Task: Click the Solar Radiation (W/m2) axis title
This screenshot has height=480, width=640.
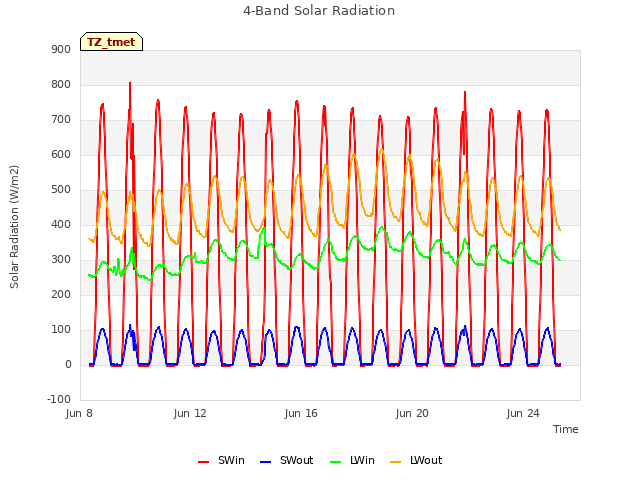Action: [14, 227]
